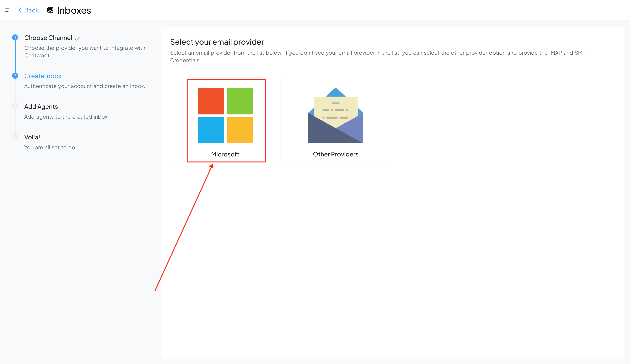Screen dimensions: 630x364
Task: Select the Other Providers envelope icon
Action: pyautogui.click(x=335, y=116)
